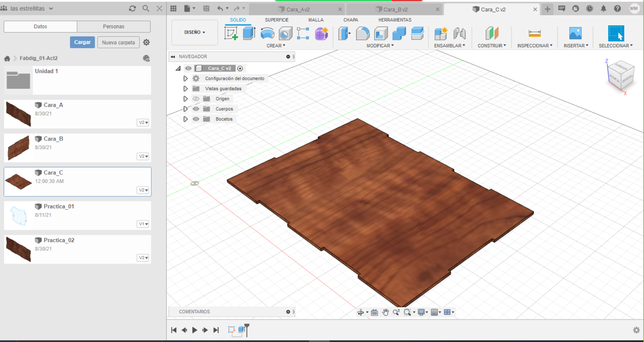Toggle visibility of the Bocetos folder
Image resolution: width=644 pixels, height=342 pixels.
click(x=196, y=119)
